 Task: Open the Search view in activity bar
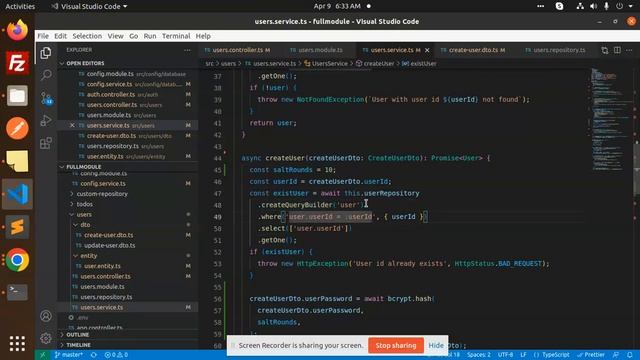46,75
